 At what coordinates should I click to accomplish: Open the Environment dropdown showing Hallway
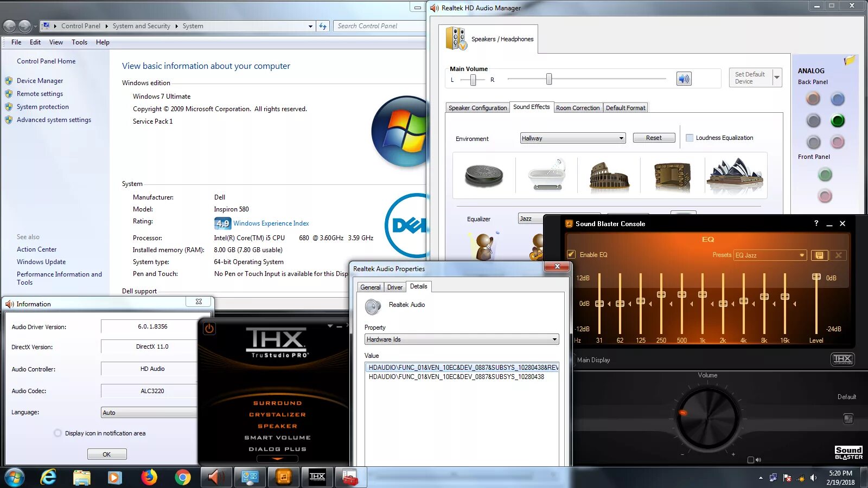(573, 138)
